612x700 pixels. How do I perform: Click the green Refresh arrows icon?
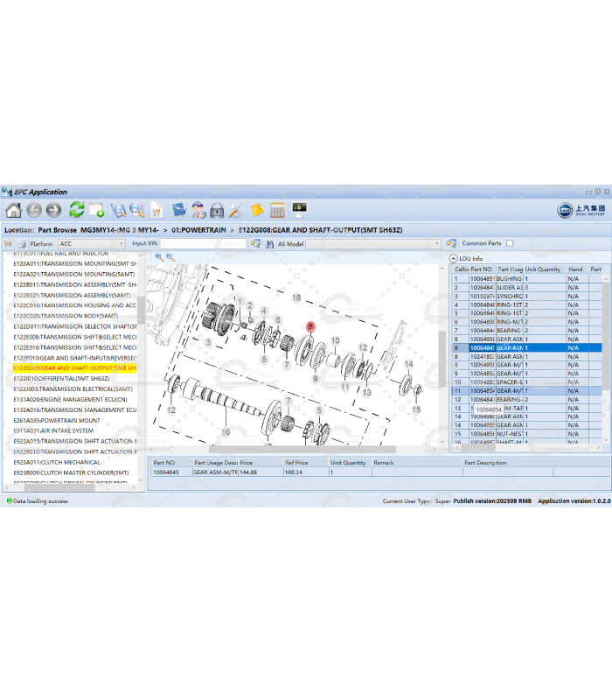click(77, 210)
